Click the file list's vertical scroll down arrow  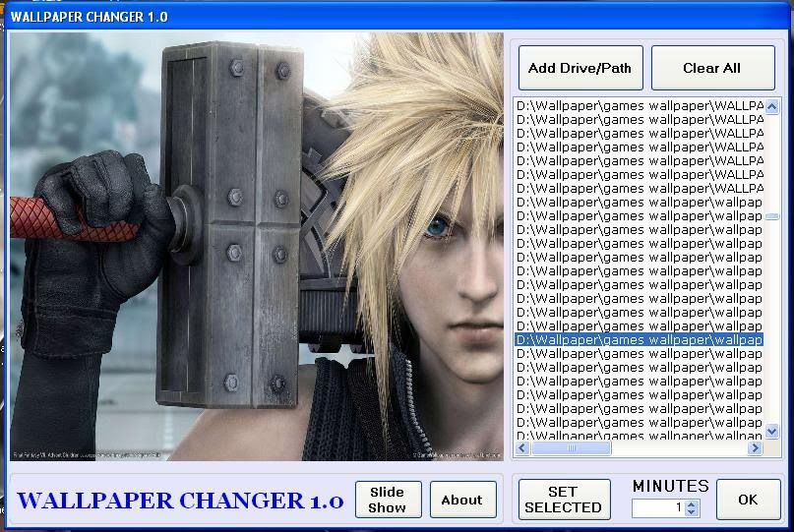click(771, 432)
